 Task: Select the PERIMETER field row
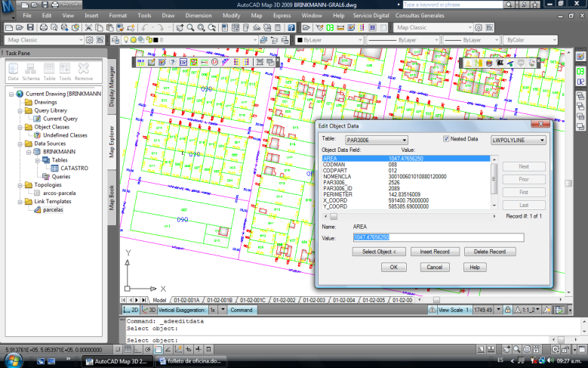point(406,194)
